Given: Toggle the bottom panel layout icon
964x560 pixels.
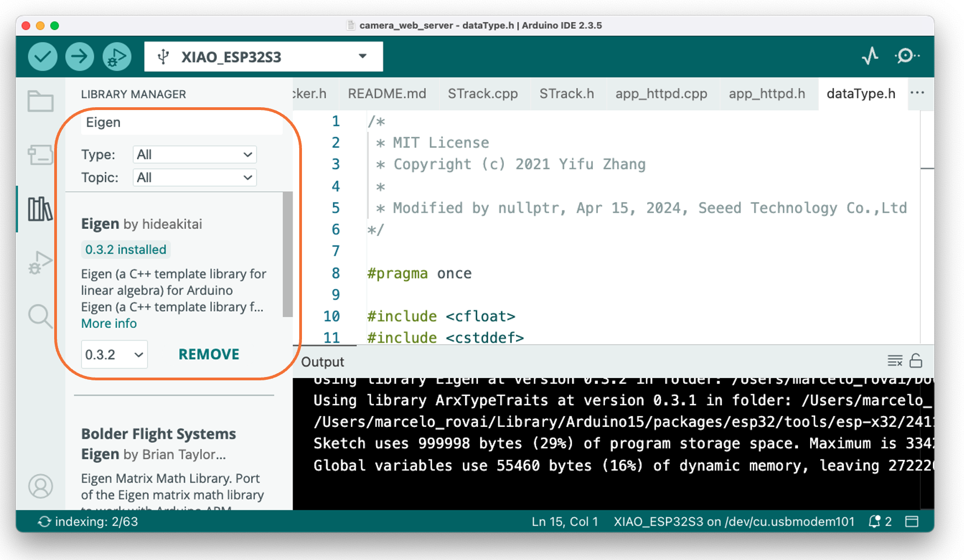Looking at the screenshot, I should tap(912, 521).
